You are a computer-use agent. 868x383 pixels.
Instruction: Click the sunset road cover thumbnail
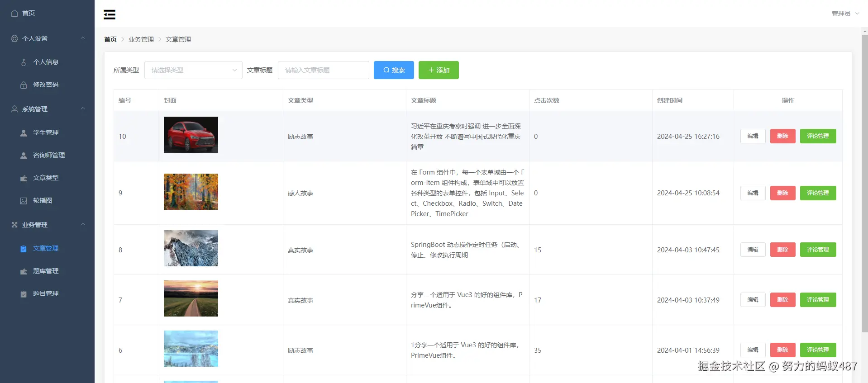tap(191, 298)
